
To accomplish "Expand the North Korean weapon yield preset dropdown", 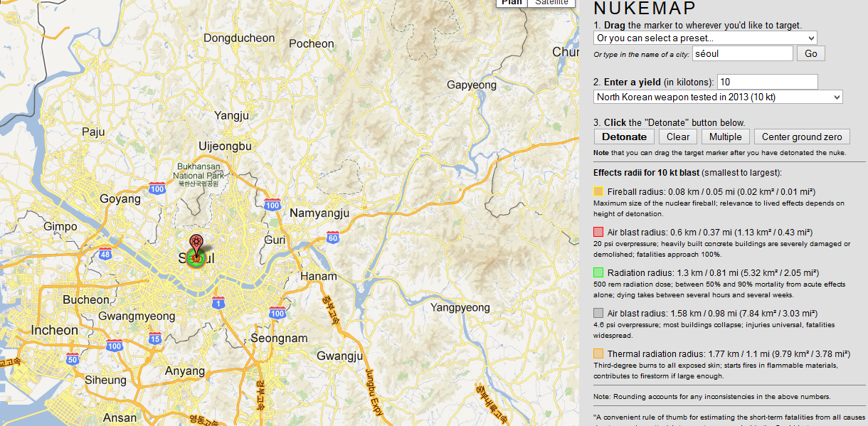I will (718, 97).
